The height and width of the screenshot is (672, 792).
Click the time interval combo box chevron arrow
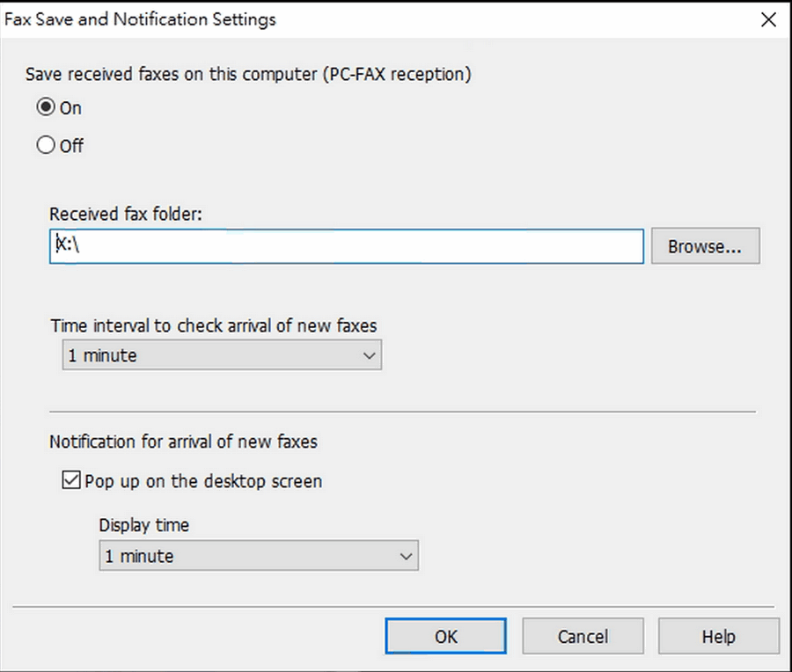point(369,356)
